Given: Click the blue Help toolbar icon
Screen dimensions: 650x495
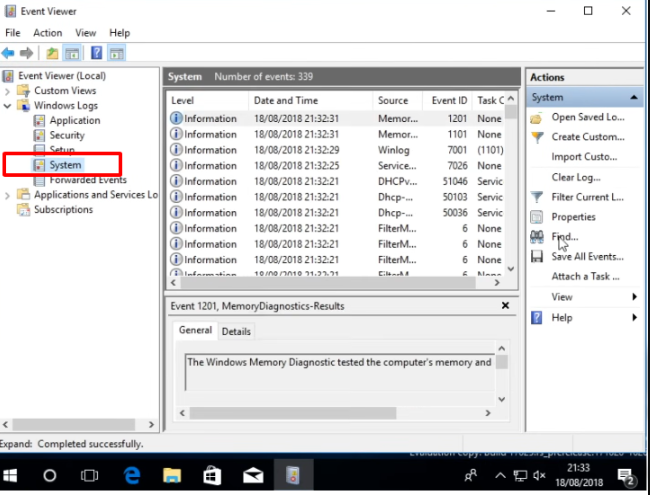Looking at the screenshot, I should click(97, 53).
